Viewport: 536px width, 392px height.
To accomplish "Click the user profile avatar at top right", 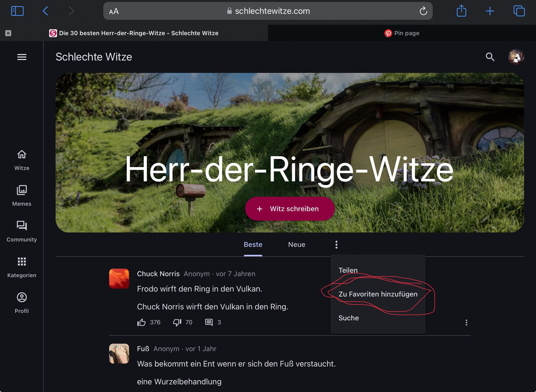I will [x=516, y=57].
